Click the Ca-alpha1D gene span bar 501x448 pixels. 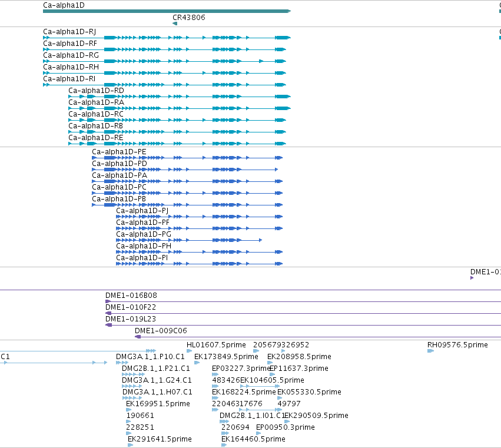[167, 12]
